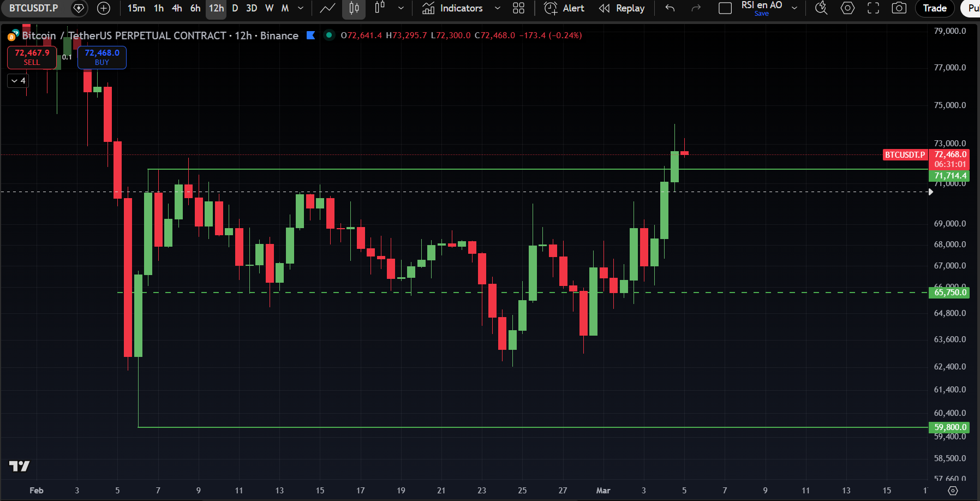Open chart settings hexagon icon
The height and width of the screenshot is (501, 980).
(x=847, y=8)
